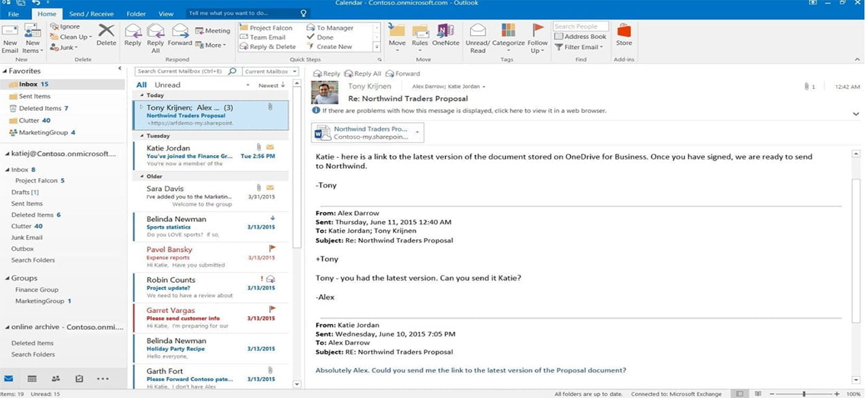
Task: Click the zoom in plus button in the status bar
Action: click(x=837, y=393)
